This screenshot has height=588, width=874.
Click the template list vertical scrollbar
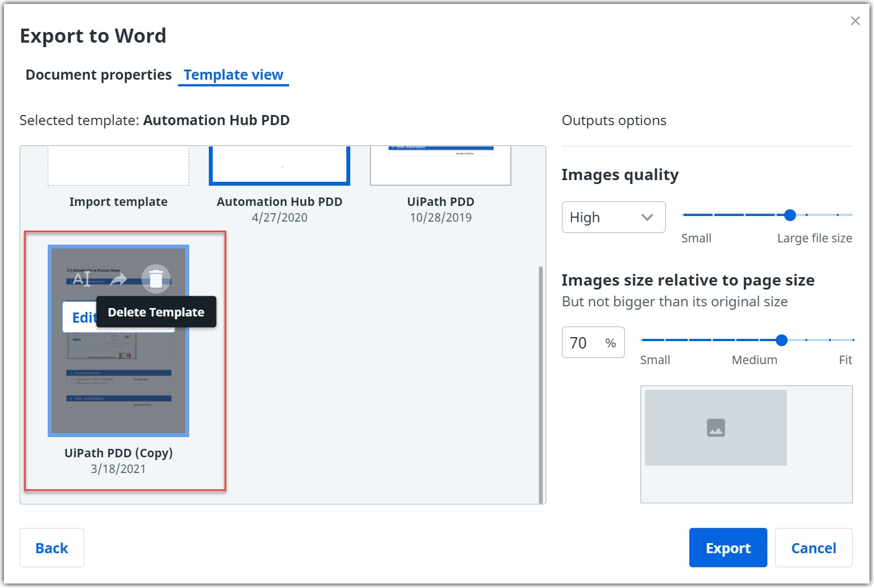click(x=541, y=384)
